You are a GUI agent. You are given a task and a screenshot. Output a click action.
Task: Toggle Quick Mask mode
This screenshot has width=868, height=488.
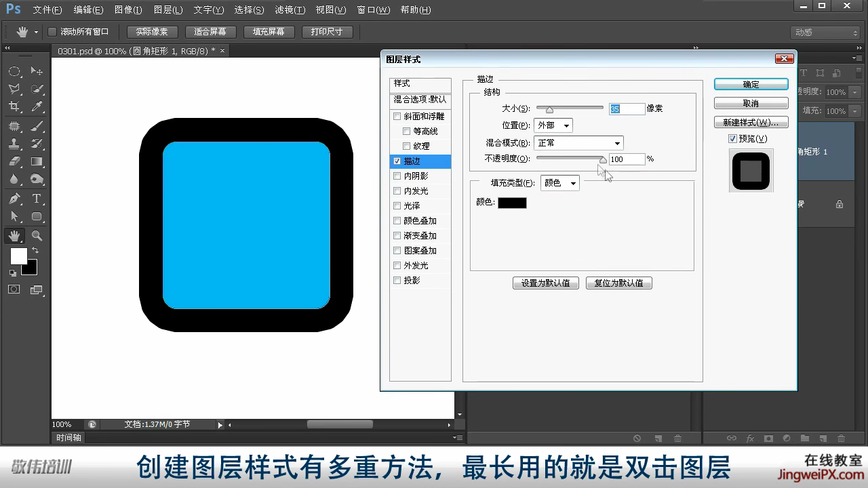[x=14, y=289]
